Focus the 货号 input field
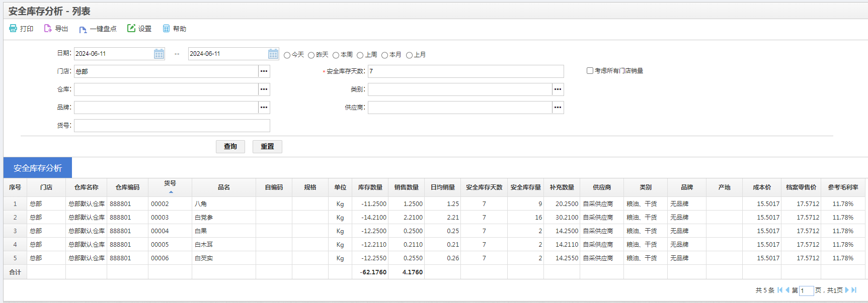The height and width of the screenshot is (303, 868). (172, 126)
